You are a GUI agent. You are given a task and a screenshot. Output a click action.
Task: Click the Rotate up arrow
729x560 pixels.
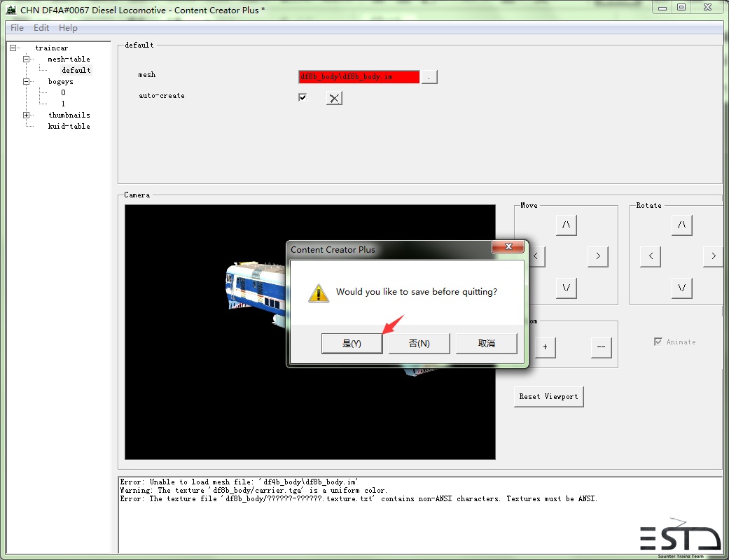[x=681, y=225]
